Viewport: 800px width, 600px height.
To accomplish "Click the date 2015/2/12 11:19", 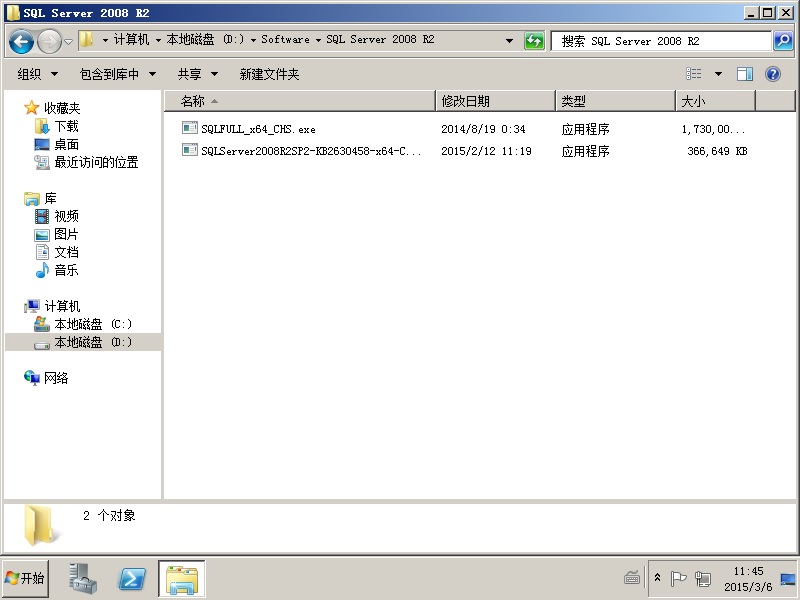I will click(486, 151).
